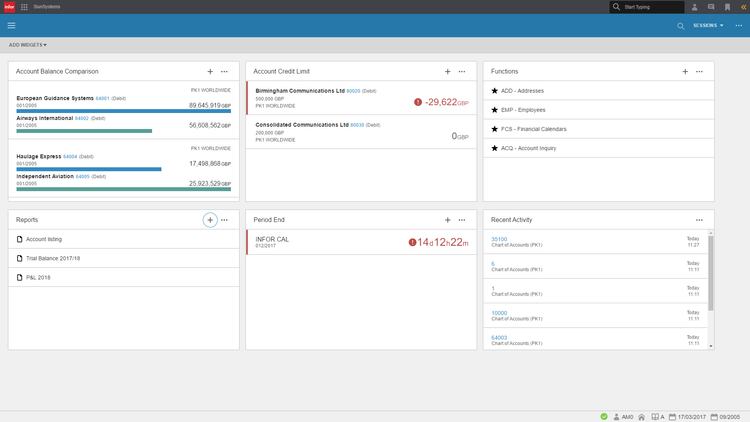Click the Airways International balance bar
Image resolution: width=750 pixels, height=422 pixels.
(84, 131)
